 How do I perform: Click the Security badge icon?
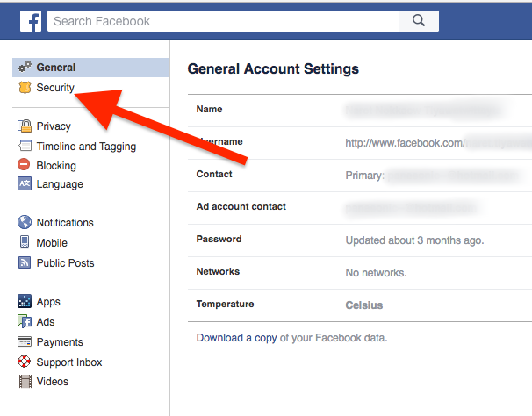25,87
